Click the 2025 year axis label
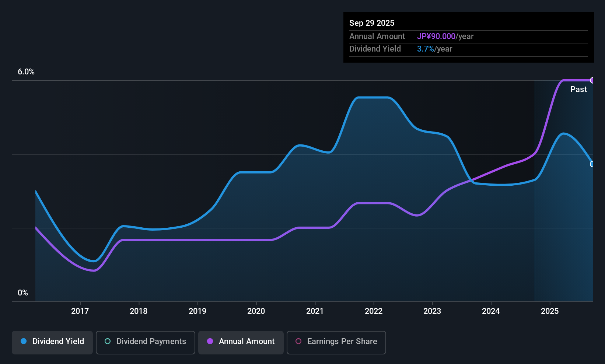Viewport: 605px width, 364px height. coord(550,311)
